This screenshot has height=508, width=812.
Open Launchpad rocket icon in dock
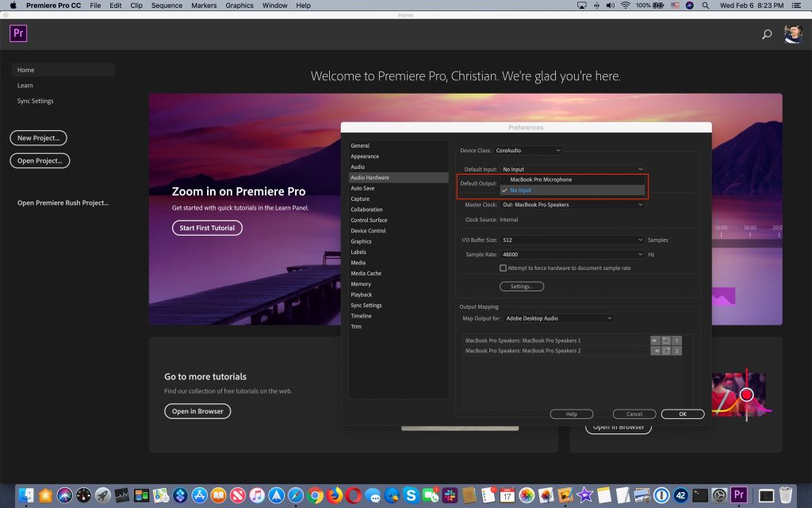click(102, 495)
